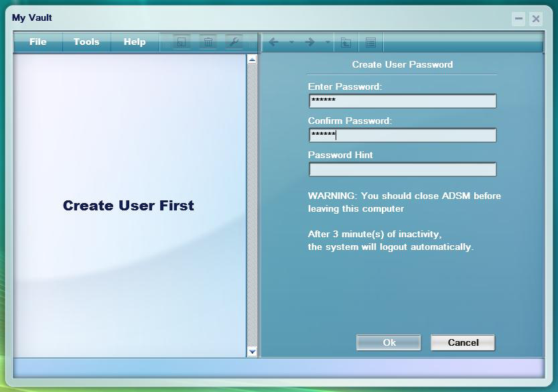Screen dimensions: 558x392
Task: Open the back history dropdown arrow
Action: (291, 42)
